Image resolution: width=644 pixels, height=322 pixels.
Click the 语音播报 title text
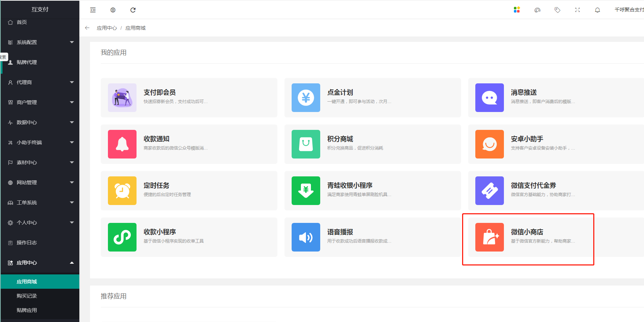coord(340,232)
